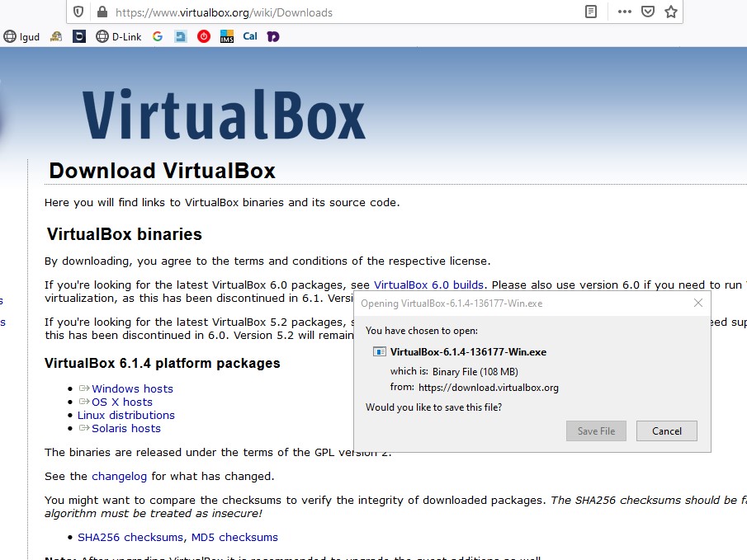Open the page actions three-dots menu
Screen dimensions: 747x560
click(625, 12)
